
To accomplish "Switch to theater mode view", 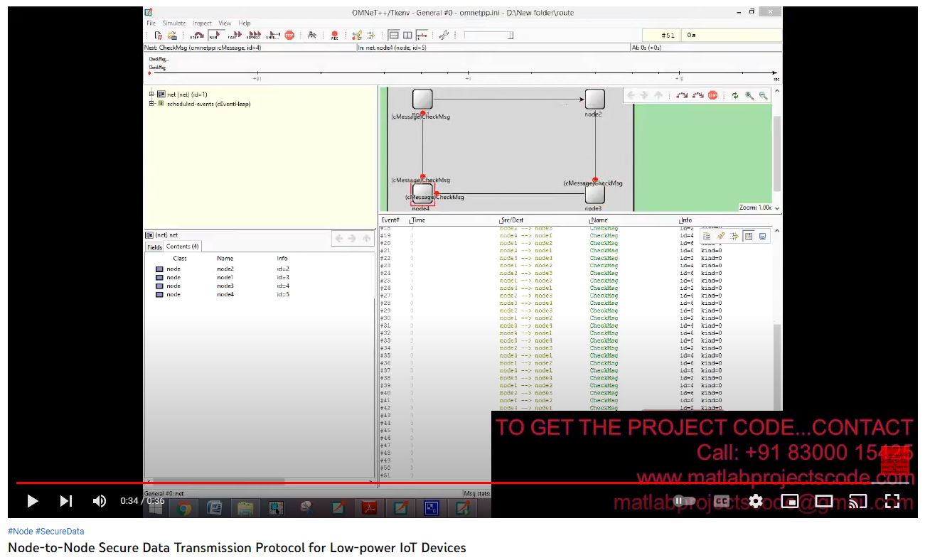I will 824,501.
